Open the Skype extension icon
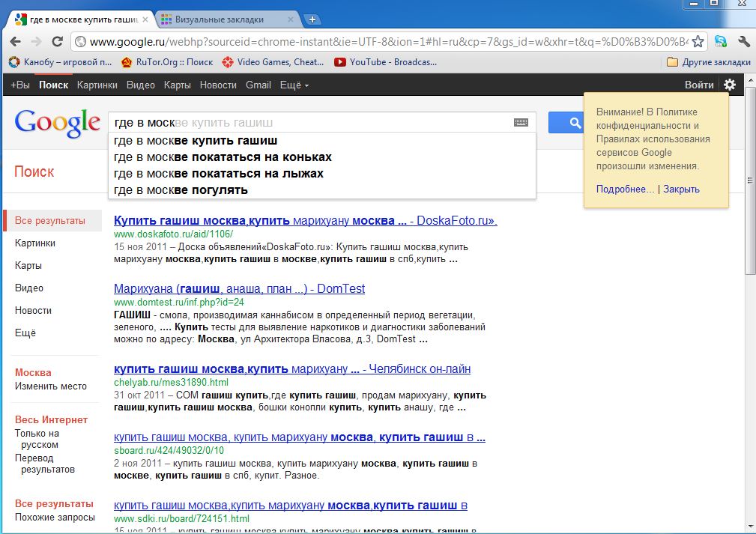Screen dimensions: 756x534 [721, 41]
